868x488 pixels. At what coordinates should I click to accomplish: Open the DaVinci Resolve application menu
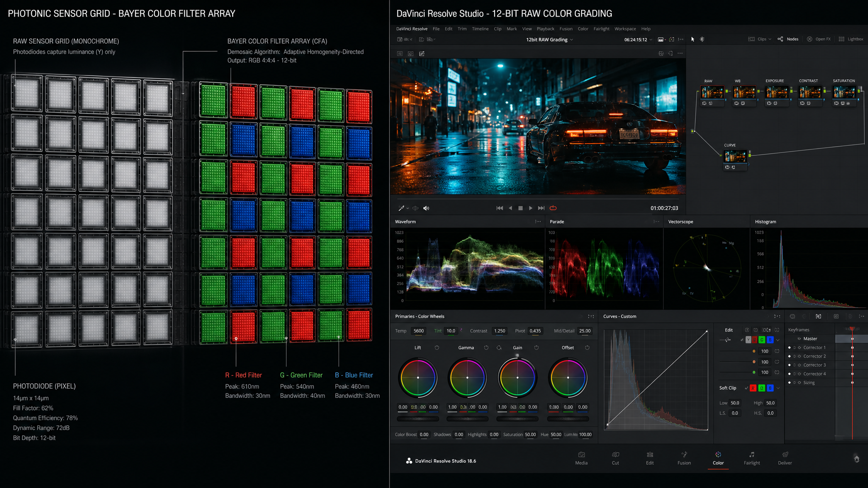(412, 29)
